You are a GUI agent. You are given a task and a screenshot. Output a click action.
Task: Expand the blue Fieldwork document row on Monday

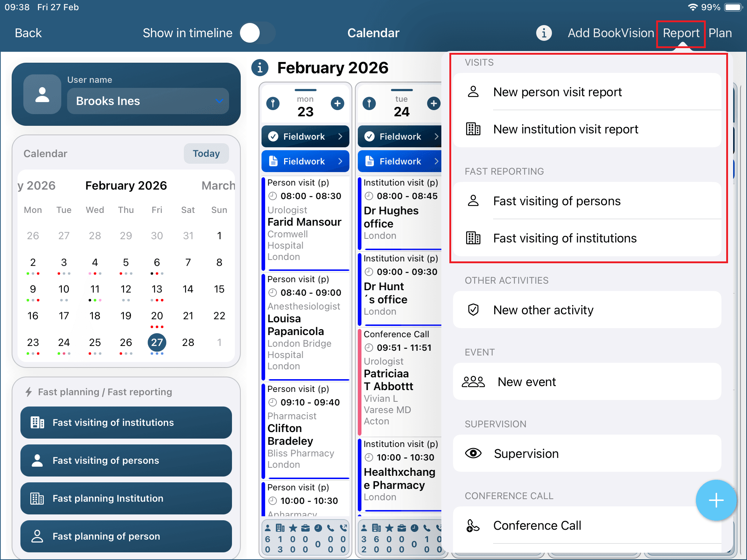(x=305, y=161)
